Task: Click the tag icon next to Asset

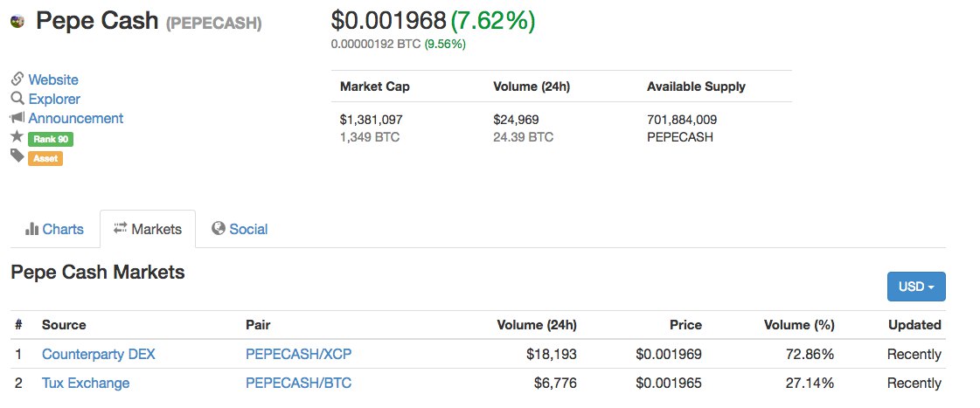Action: point(17,156)
